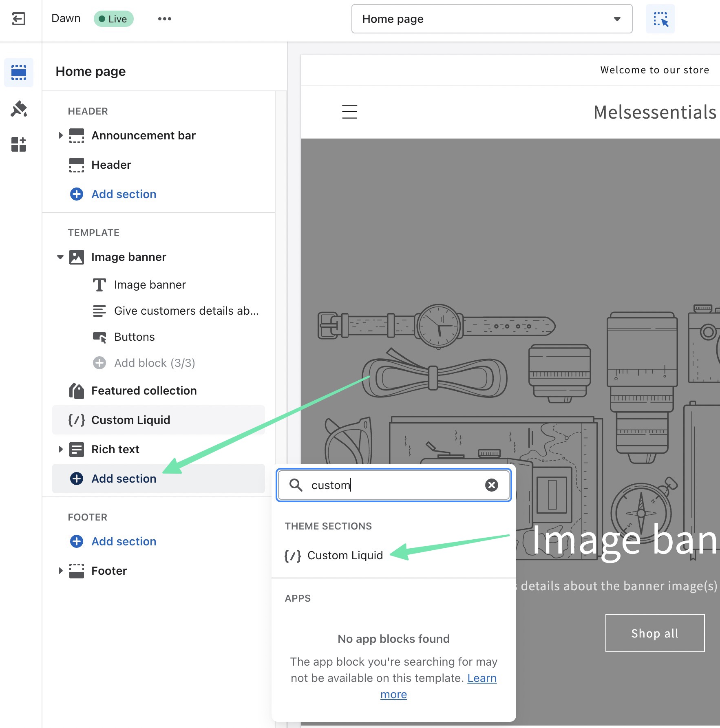This screenshot has height=728, width=720.
Task: Open the Home page template dropdown
Action: click(x=492, y=19)
